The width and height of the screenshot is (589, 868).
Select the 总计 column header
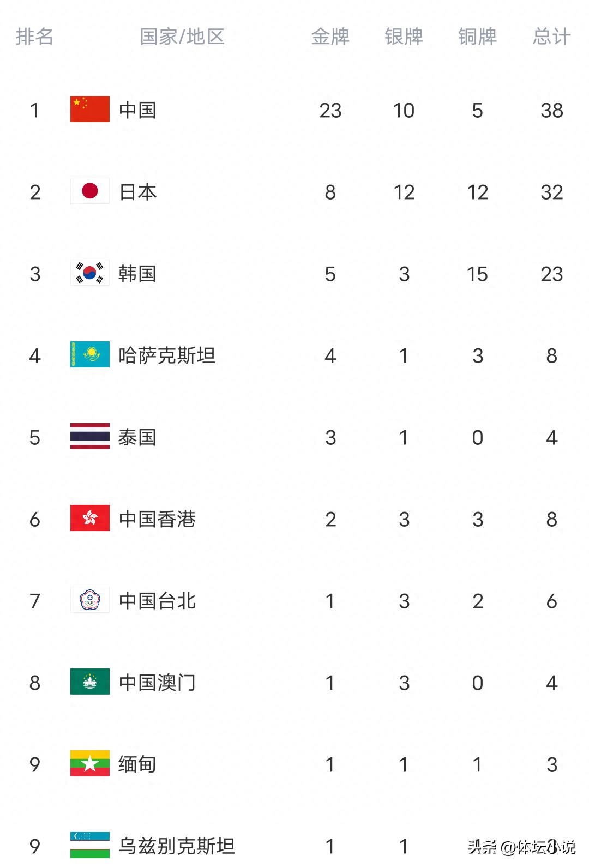(x=552, y=37)
